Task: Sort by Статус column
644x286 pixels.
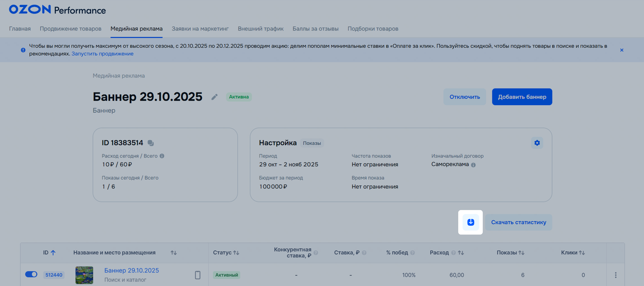Action: (x=236, y=253)
